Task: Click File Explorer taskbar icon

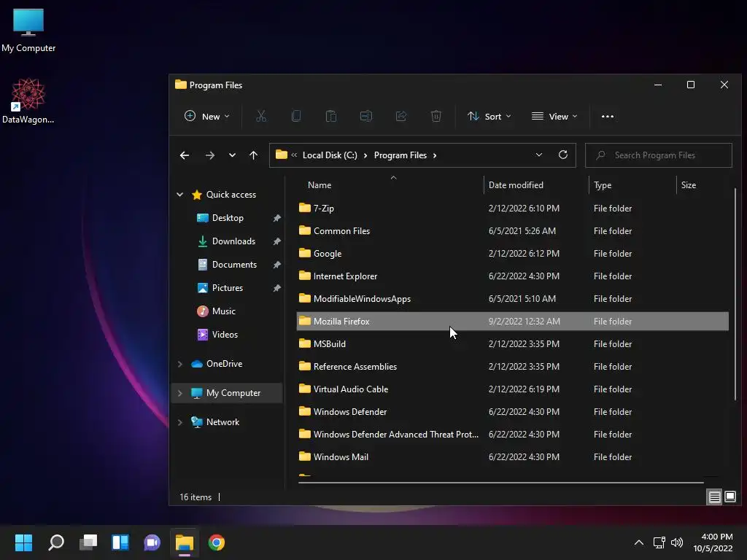Action: click(185, 542)
